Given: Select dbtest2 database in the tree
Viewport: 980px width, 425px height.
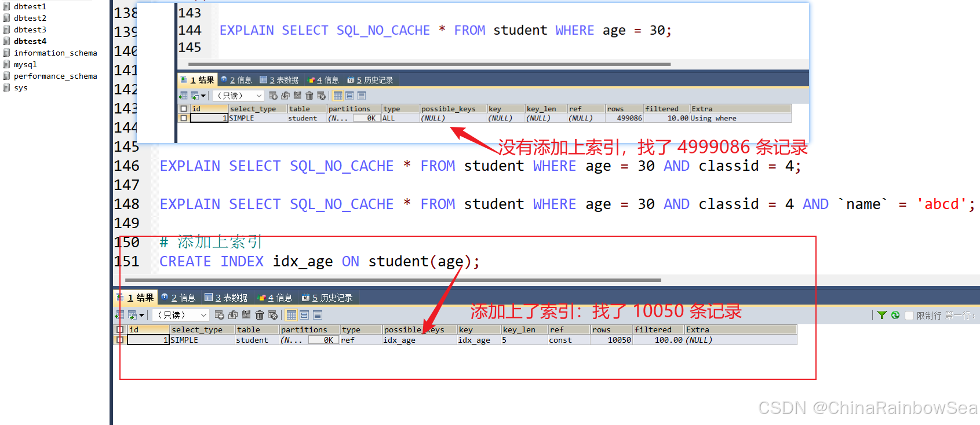Looking at the screenshot, I should click(30, 18).
